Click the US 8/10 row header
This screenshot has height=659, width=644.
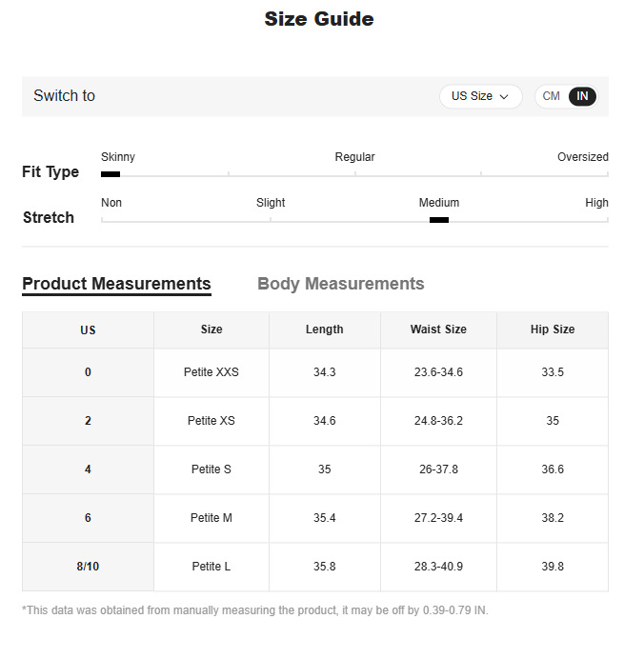pos(88,567)
